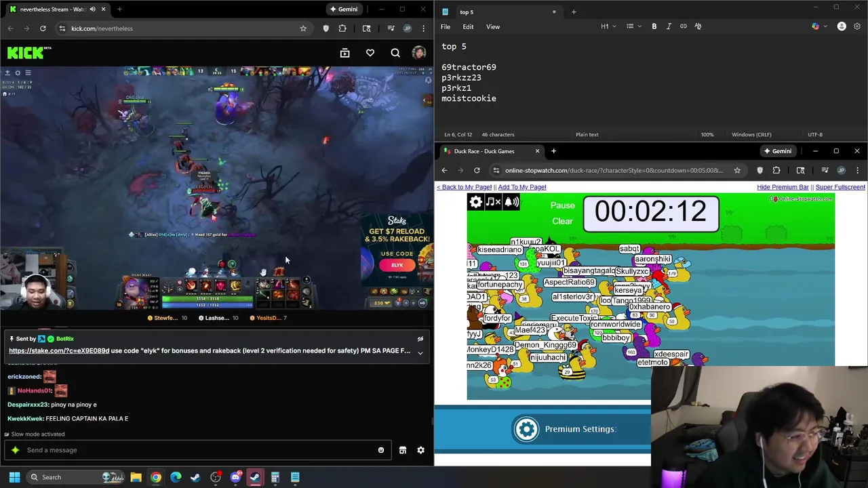This screenshot has height=488, width=868.
Task: Open Notepad Edit menu
Action: tap(468, 26)
